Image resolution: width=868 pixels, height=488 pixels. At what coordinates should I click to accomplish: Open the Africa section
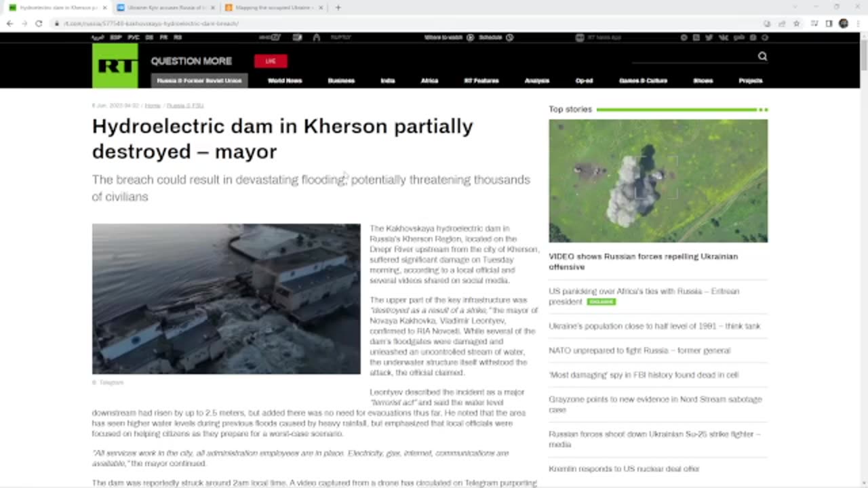[x=429, y=81]
